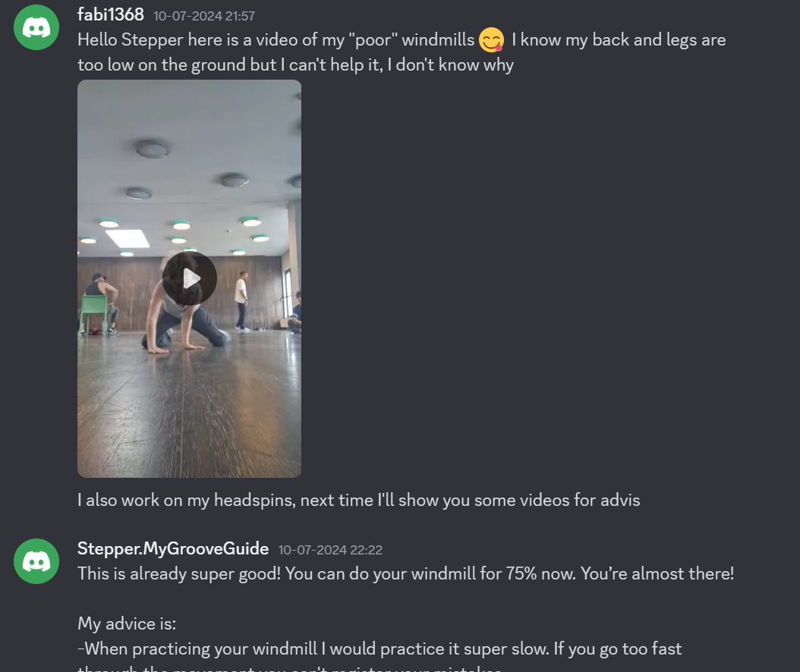Click the 'My advice is:' line
The width and height of the screenshot is (800, 672).
click(127, 623)
